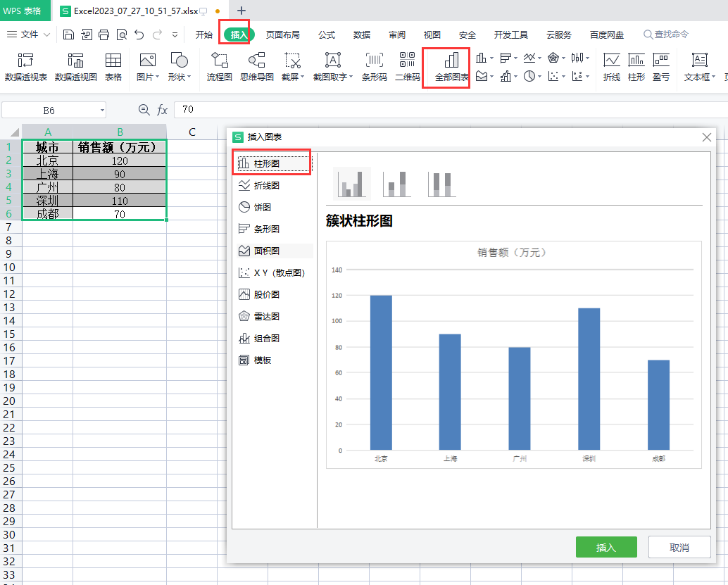Expand the quick access toolbar customize arrow
The image size is (728, 585).
175,34
